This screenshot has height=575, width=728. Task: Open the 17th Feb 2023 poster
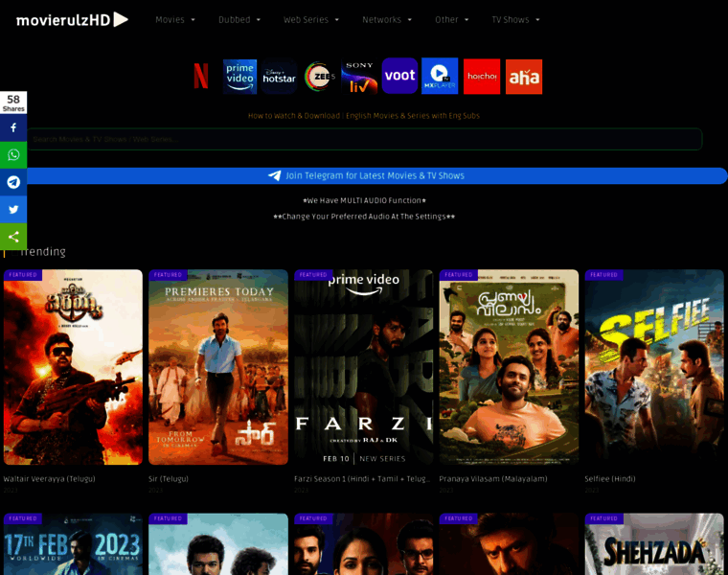(x=73, y=544)
